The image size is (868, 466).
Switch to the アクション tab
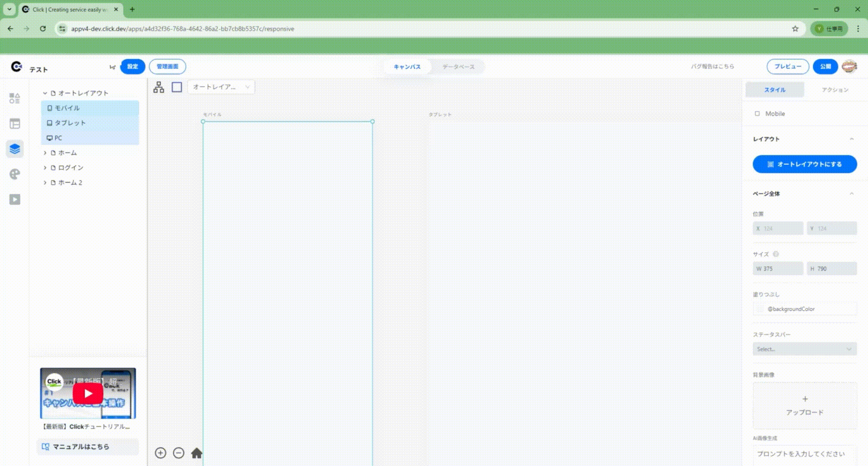pyautogui.click(x=835, y=90)
